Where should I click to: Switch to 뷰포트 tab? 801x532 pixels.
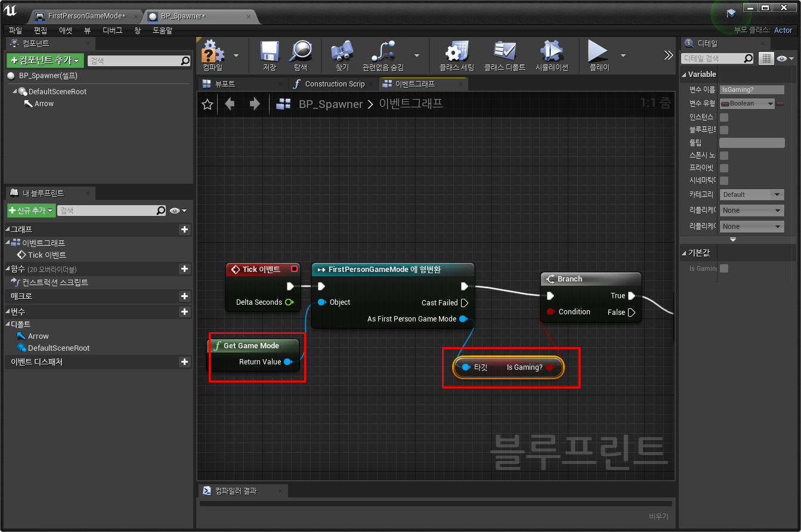(225, 84)
